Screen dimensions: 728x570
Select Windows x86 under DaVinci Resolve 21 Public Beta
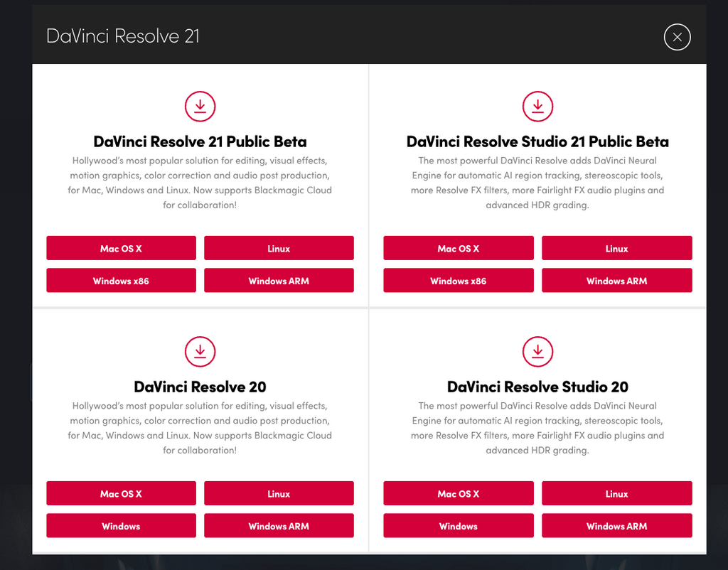pyautogui.click(x=121, y=280)
